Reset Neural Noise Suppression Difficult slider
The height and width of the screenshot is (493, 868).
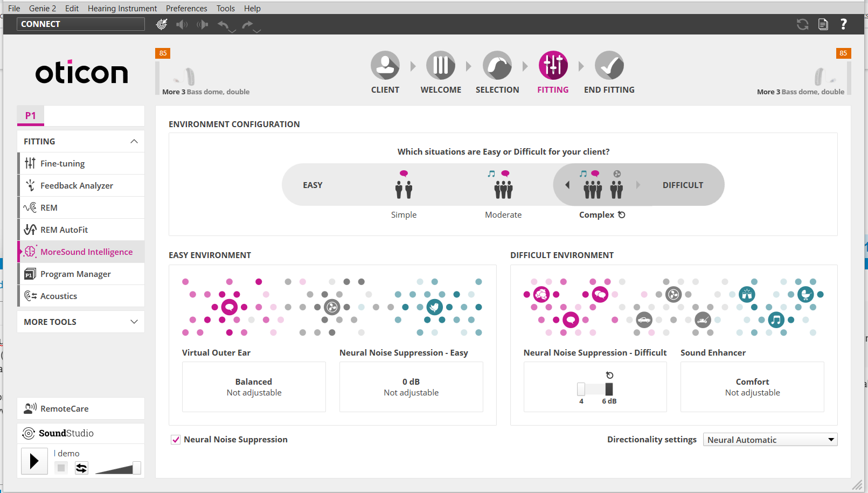tap(609, 375)
